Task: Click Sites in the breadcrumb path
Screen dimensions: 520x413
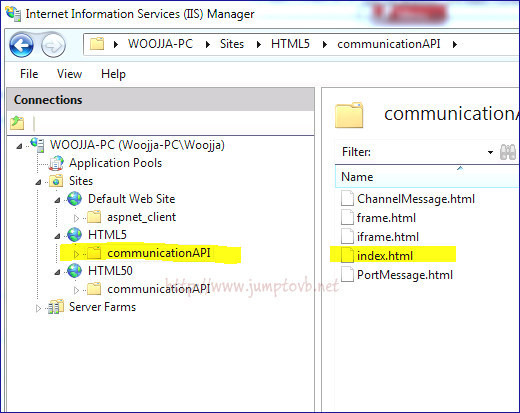Action: (232, 44)
